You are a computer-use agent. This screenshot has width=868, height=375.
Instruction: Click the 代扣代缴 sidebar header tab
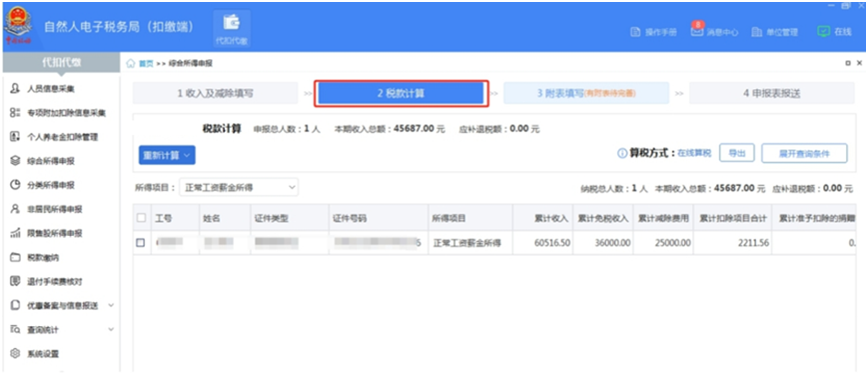coord(61,63)
